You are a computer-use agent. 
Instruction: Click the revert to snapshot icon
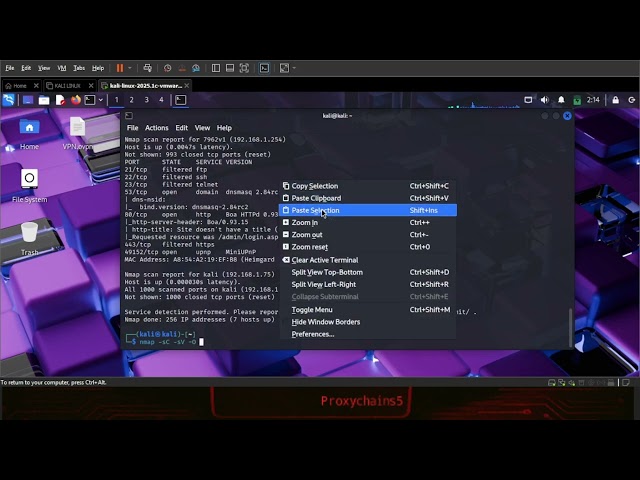pyautogui.click(x=182, y=68)
